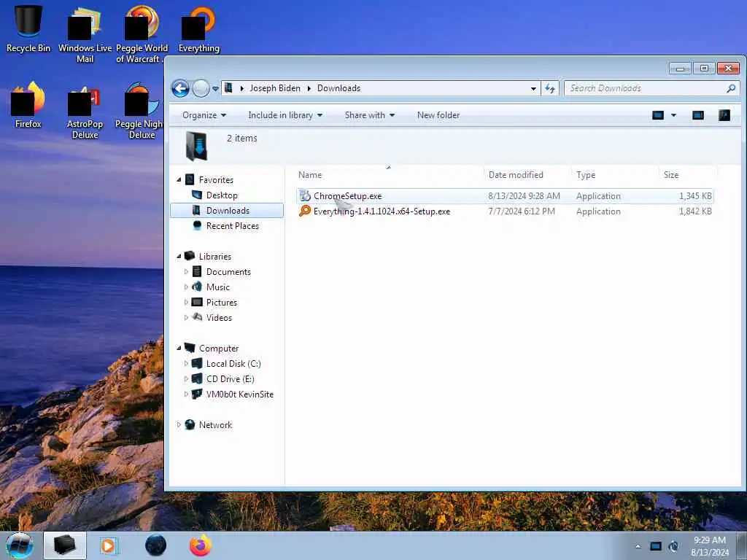The width and height of the screenshot is (747, 560).
Task: Click Downloads breadcrumb in address bar
Action: pos(338,88)
